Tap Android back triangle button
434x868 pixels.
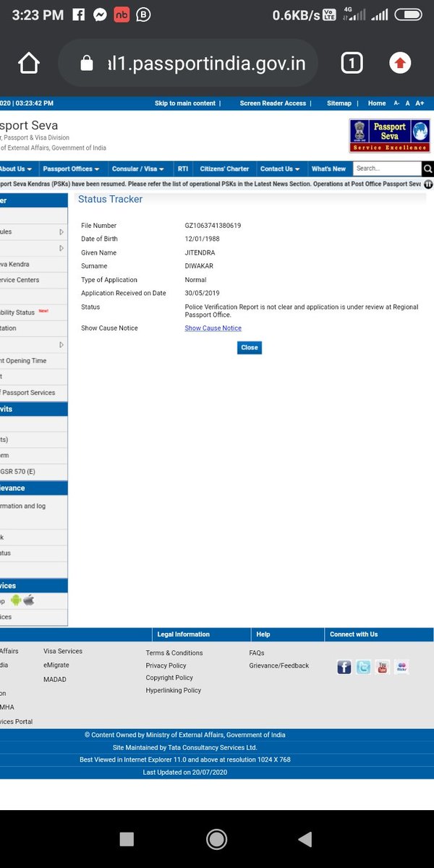[x=305, y=838]
